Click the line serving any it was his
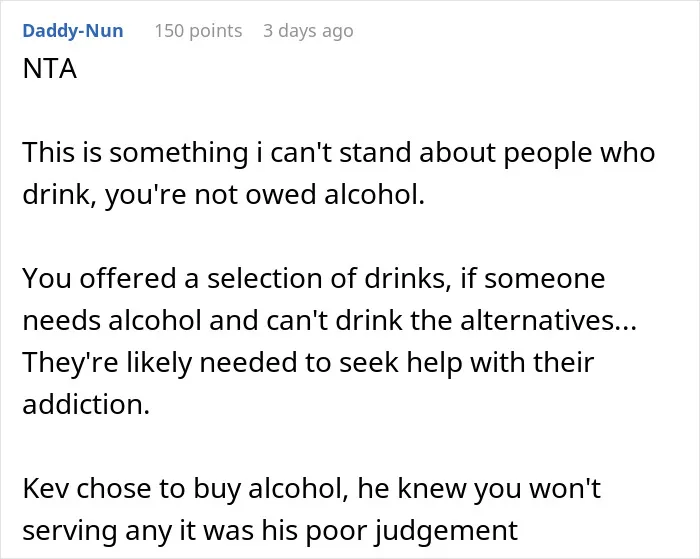 click(270, 530)
